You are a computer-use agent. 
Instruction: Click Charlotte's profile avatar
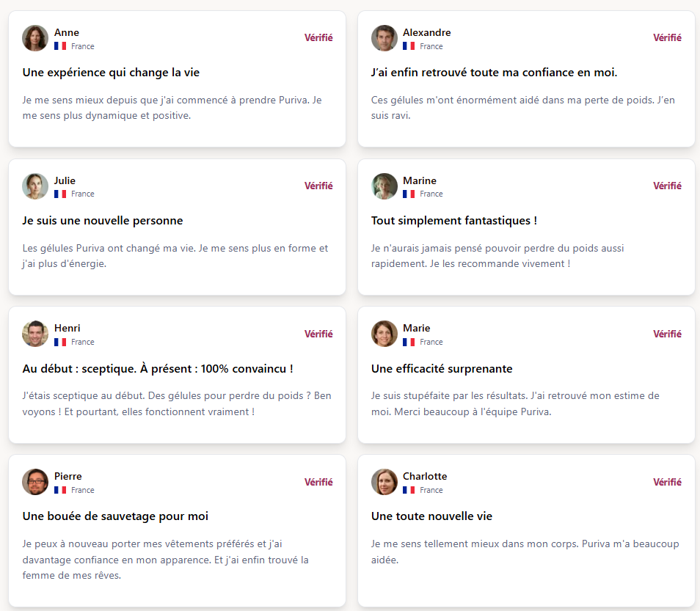[384, 482]
